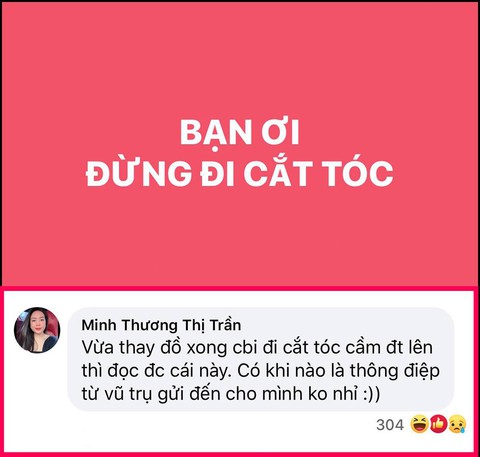Screen dimensions: 480x457
Task: Click the comment line starting "từ vũ trụ"
Action: click(231, 394)
